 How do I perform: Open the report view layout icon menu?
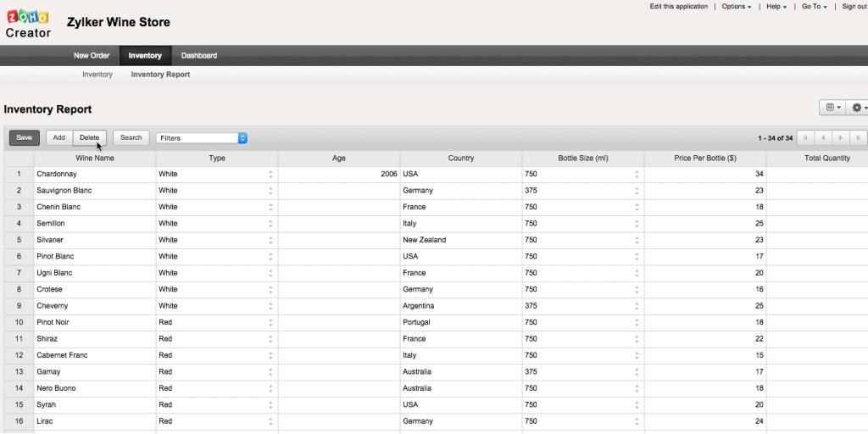tap(831, 108)
